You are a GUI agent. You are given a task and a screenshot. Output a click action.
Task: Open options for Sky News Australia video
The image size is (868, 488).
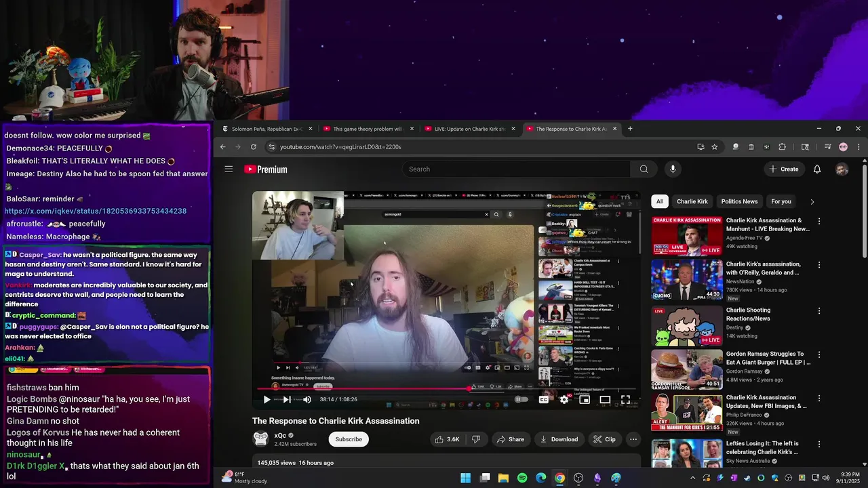pos(818,445)
